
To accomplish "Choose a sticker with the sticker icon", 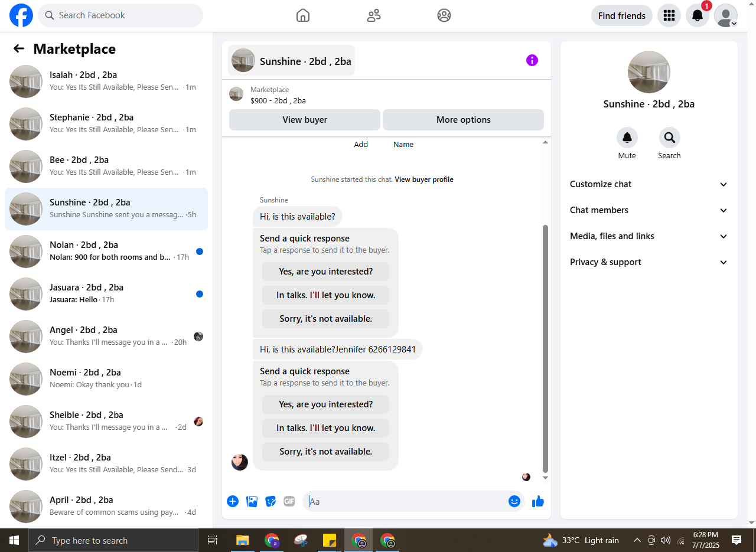I will tap(271, 501).
